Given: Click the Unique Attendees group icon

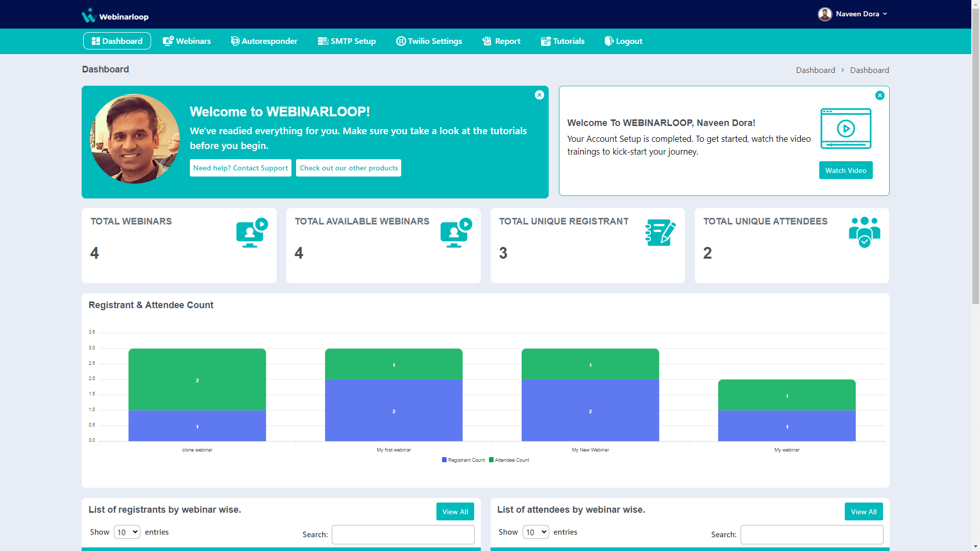Looking at the screenshot, I should [x=864, y=233].
